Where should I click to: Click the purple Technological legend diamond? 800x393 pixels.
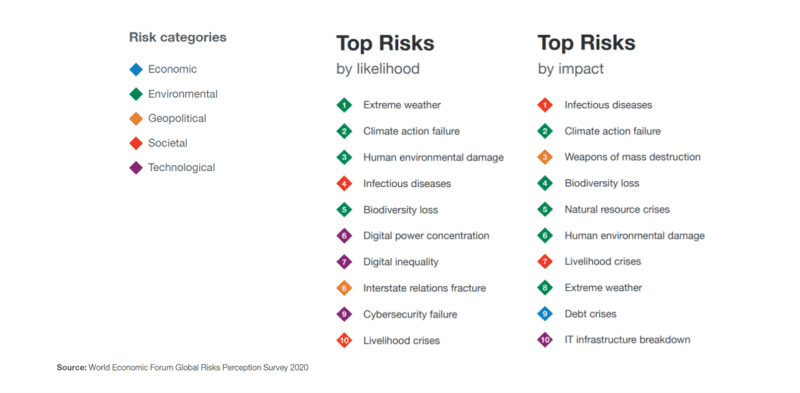(x=136, y=167)
